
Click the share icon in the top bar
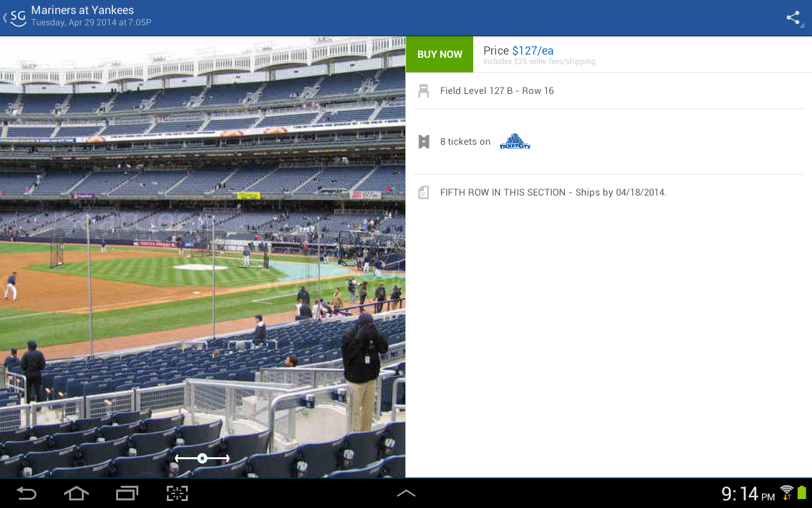(x=794, y=18)
